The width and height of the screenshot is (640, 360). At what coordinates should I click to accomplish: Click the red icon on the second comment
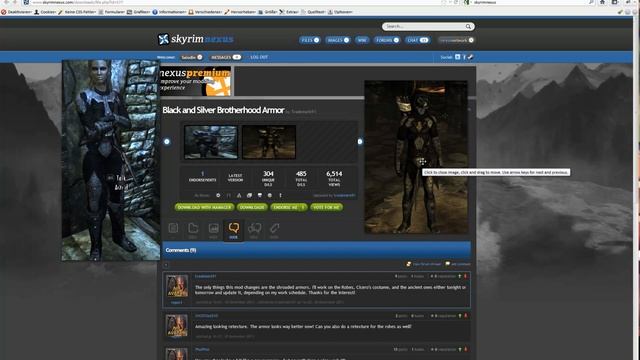click(x=465, y=316)
